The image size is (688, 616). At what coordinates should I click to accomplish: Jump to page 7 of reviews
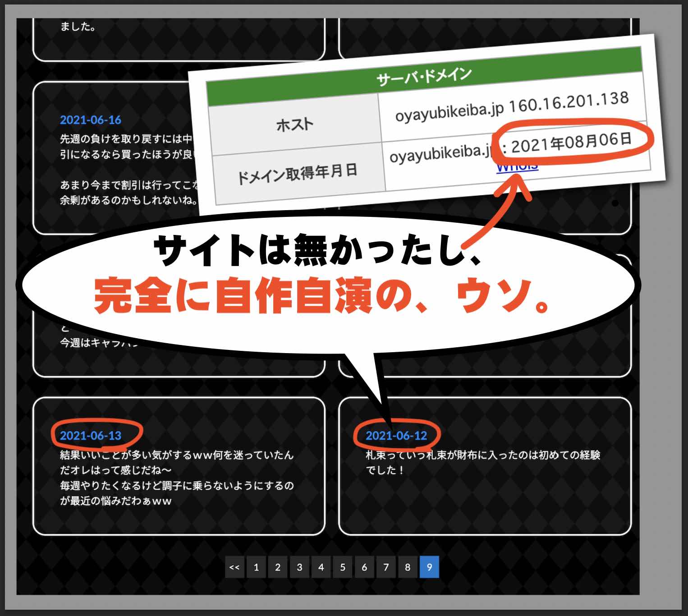[x=386, y=568]
